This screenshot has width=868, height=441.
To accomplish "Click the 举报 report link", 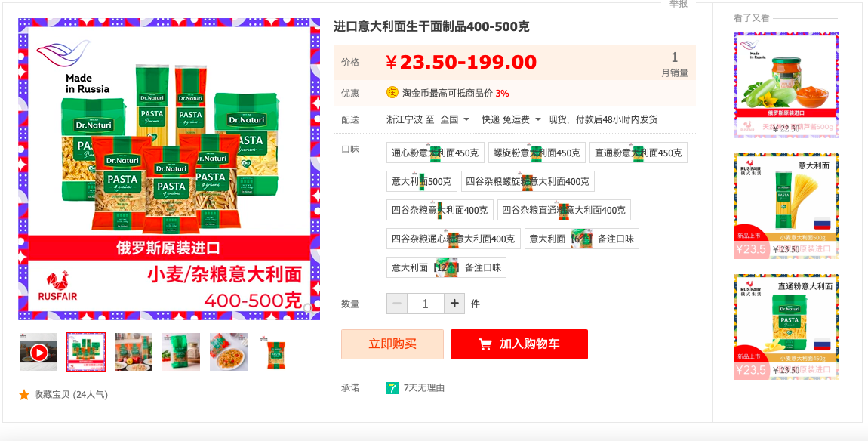I will click(679, 3).
